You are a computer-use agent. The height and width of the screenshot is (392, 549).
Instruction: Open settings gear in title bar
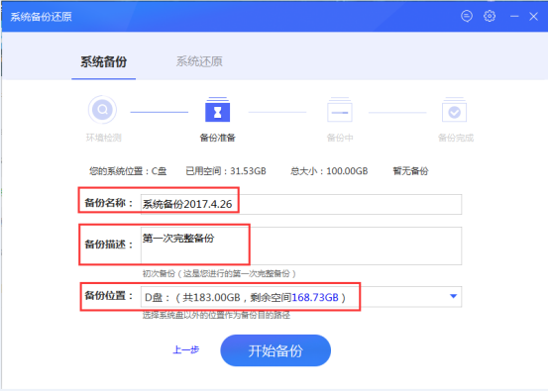pos(490,16)
